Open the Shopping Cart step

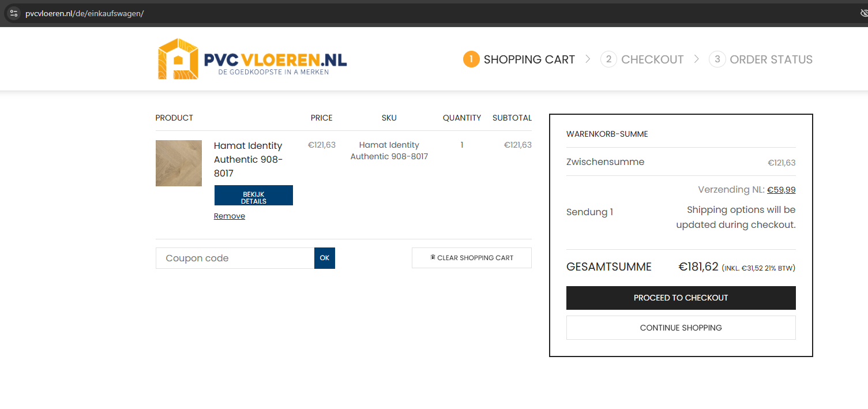[x=519, y=59]
